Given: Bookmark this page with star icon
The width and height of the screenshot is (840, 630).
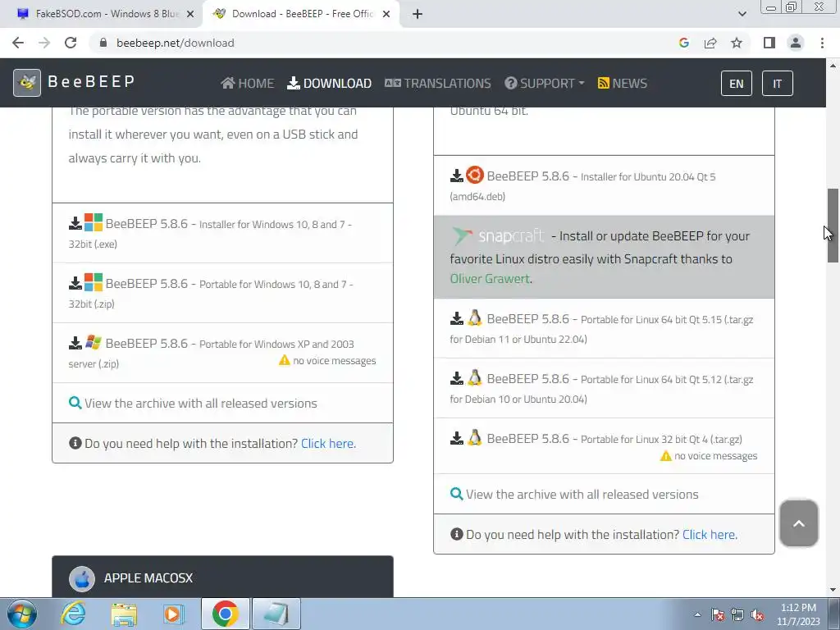Looking at the screenshot, I should [737, 43].
